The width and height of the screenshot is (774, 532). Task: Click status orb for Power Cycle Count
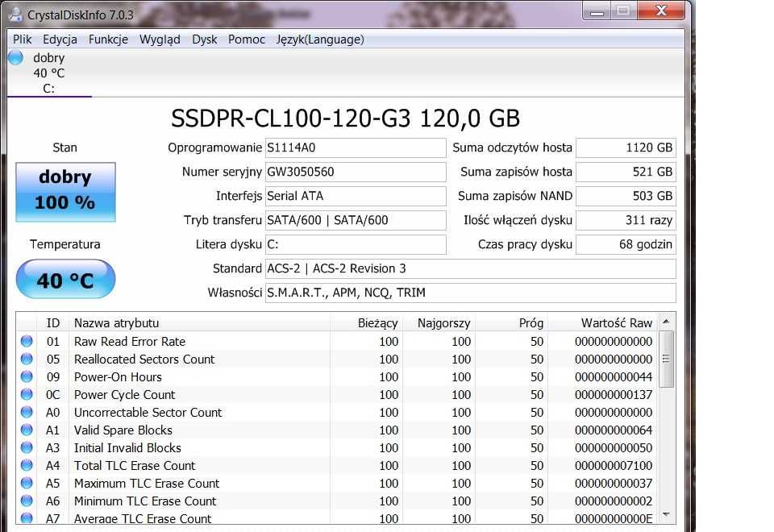[27, 394]
